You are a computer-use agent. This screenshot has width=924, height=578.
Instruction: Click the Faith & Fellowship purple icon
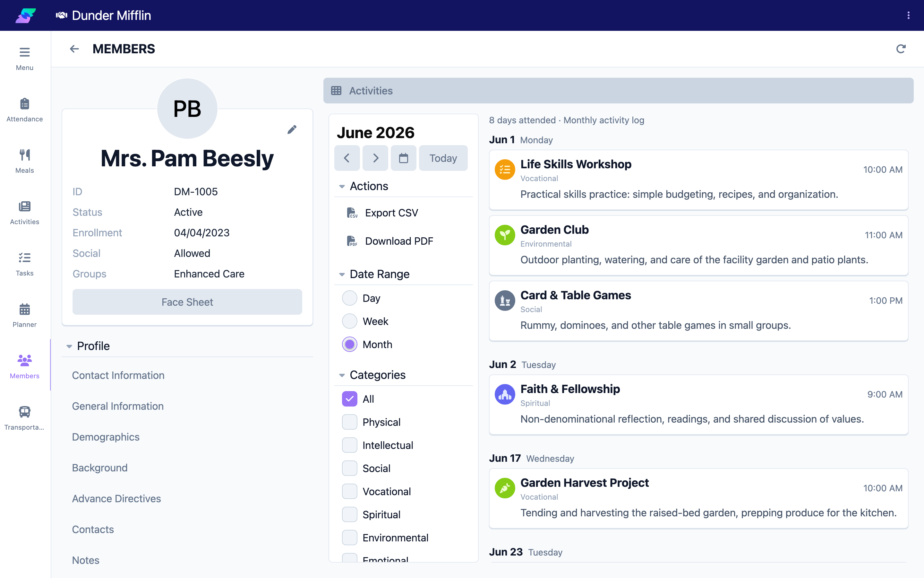point(505,394)
